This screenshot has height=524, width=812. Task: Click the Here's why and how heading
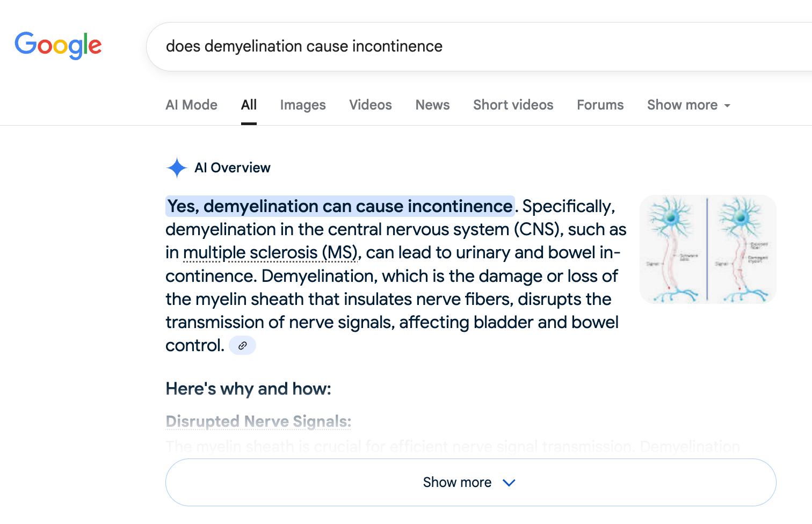pyautogui.click(x=248, y=389)
